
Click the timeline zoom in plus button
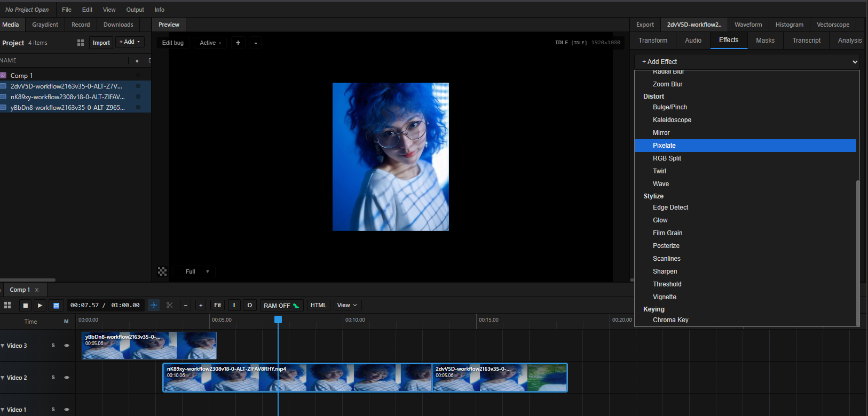pos(201,305)
